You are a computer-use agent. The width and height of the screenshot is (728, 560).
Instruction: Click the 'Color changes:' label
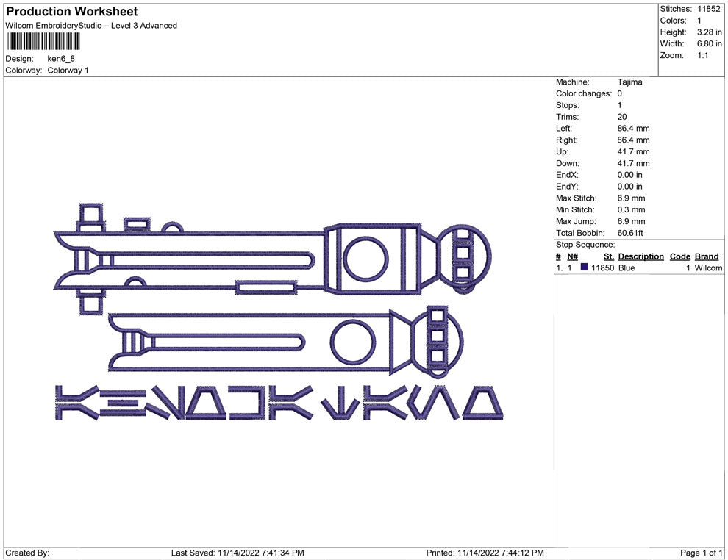584,93
